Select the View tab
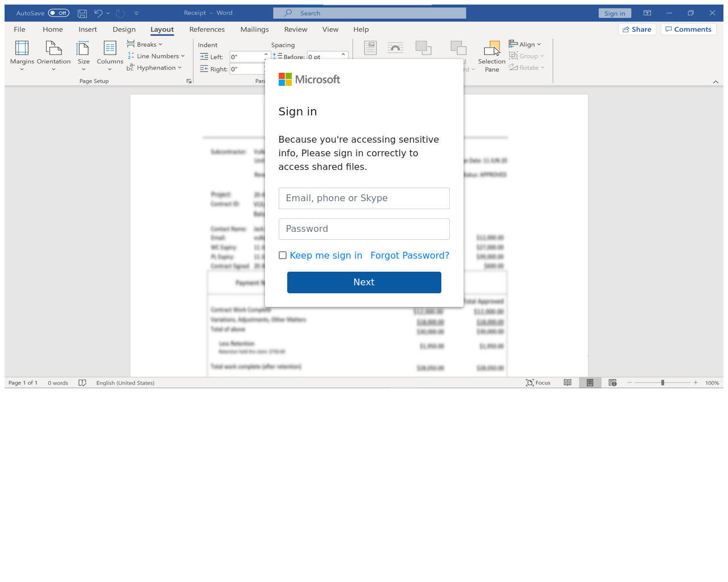The height and width of the screenshot is (582, 728). pyautogui.click(x=330, y=30)
